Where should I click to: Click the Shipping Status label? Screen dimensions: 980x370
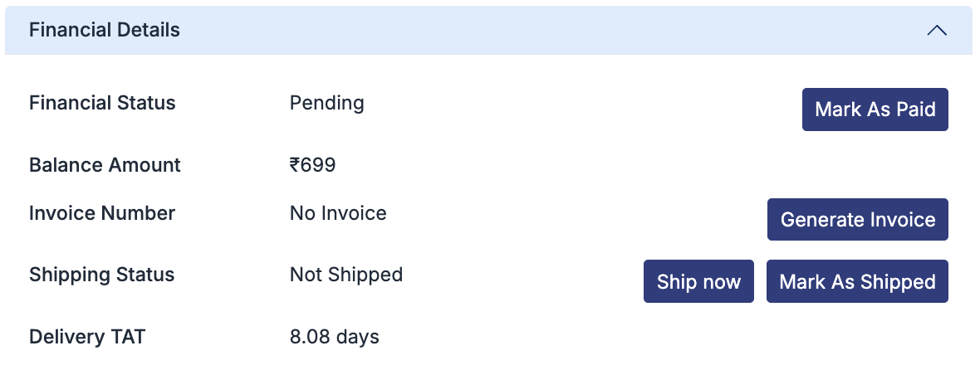[x=101, y=275]
